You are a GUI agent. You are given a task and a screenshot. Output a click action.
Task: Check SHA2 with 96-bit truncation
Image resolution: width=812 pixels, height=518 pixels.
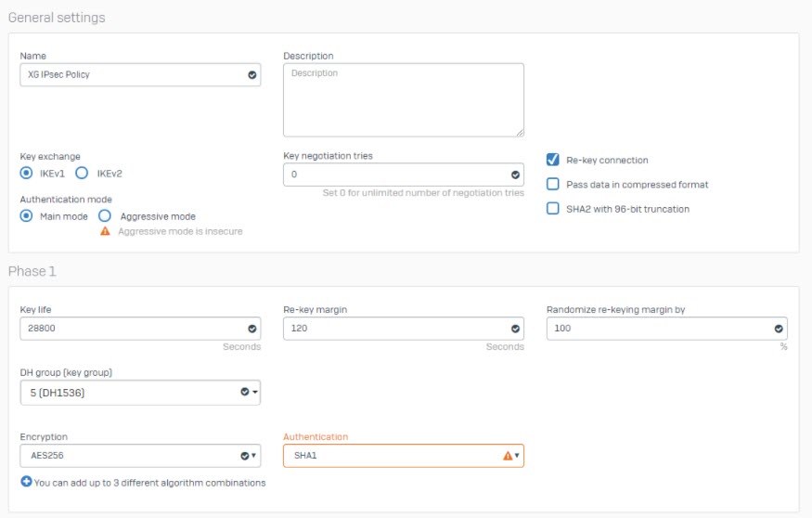(x=552, y=208)
